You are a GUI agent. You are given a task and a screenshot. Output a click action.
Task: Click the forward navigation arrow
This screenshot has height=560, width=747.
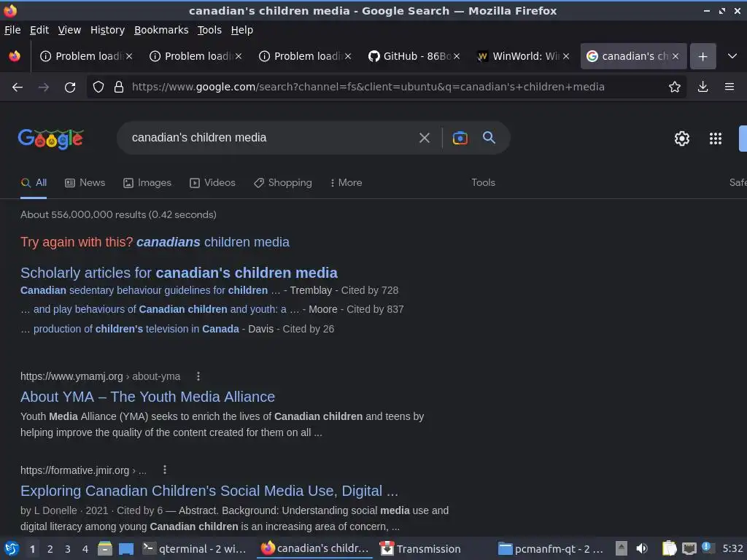(43, 87)
